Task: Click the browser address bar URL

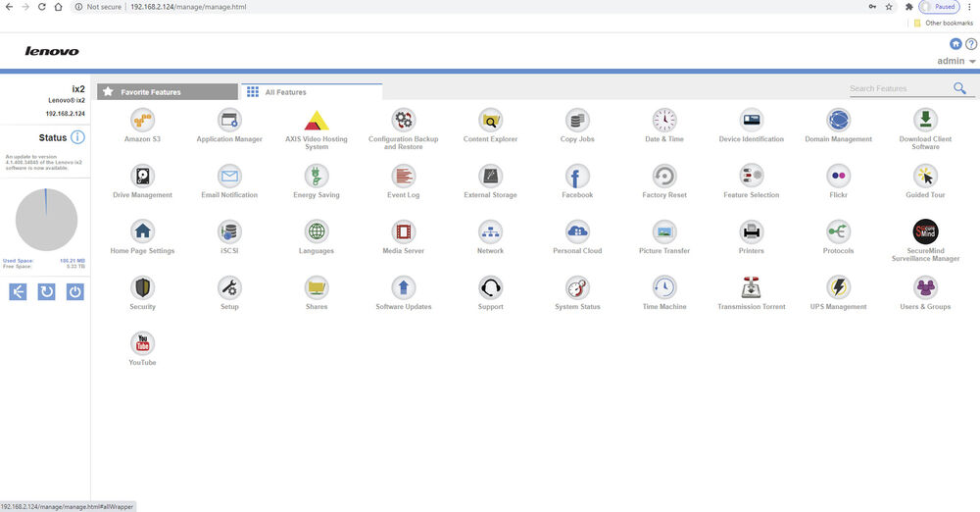Action: tap(188, 7)
